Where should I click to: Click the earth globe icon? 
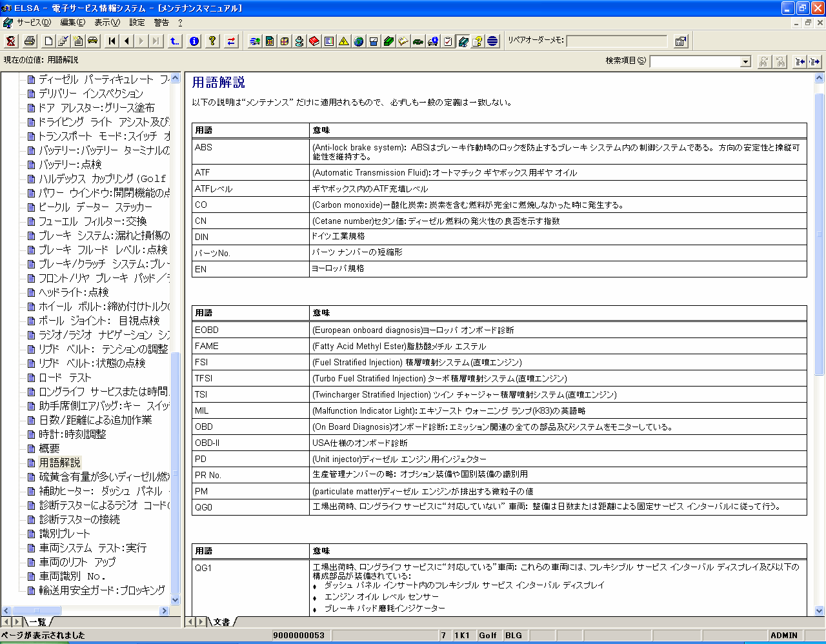(359, 41)
